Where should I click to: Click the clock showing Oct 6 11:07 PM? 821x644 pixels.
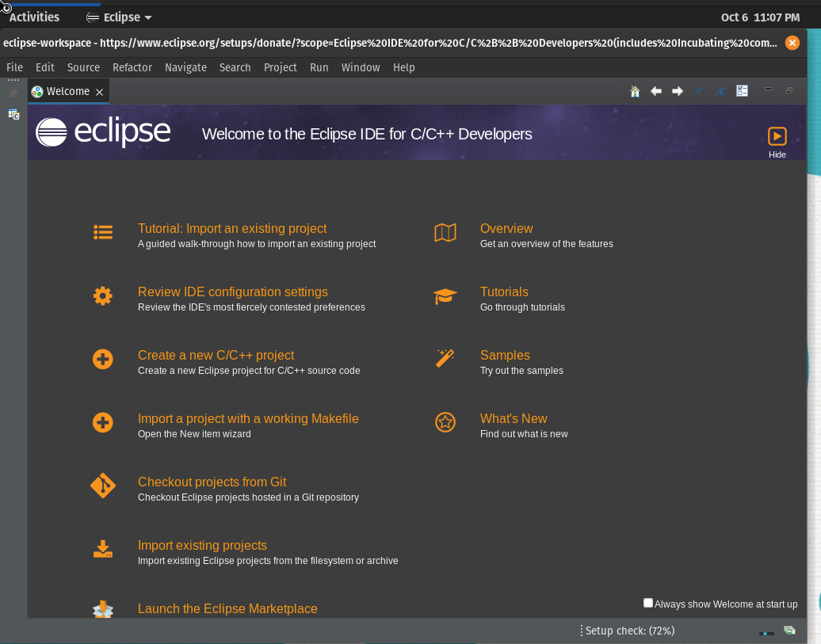[x=760, y=17]
